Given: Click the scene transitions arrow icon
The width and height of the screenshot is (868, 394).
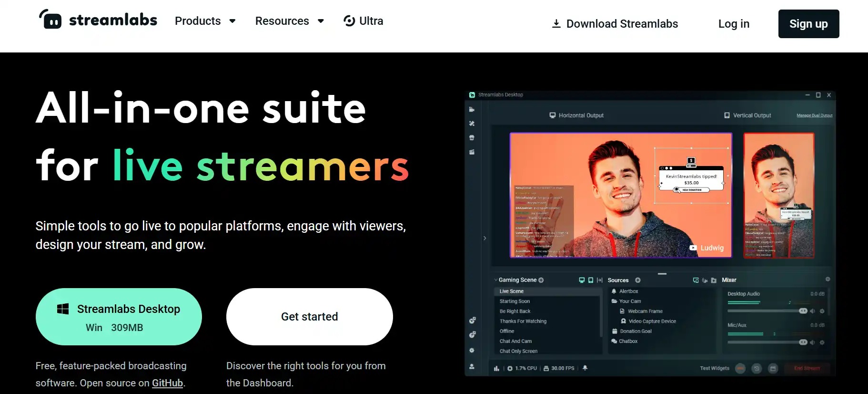Looking at the screenshot, I should coord(600,280).
